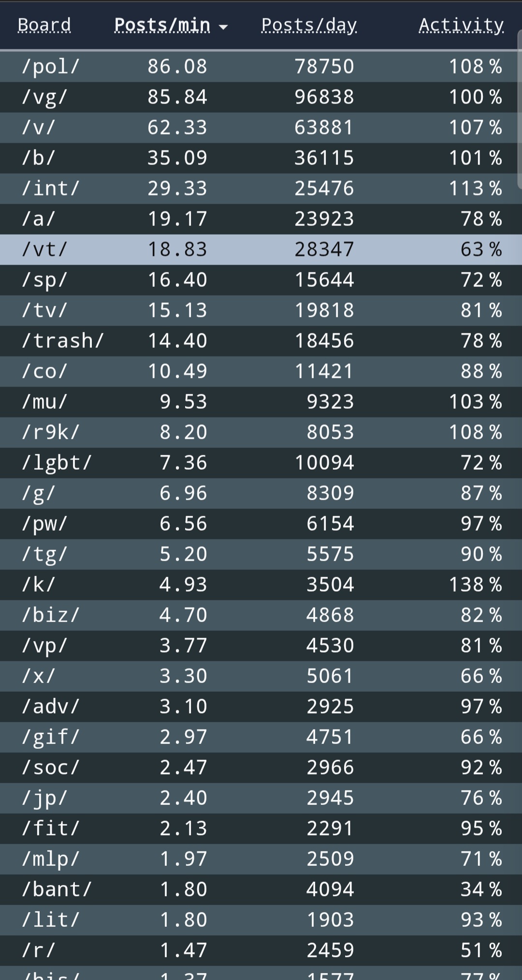
Task: Click the 63 % activity value
Action: (481, 249)
